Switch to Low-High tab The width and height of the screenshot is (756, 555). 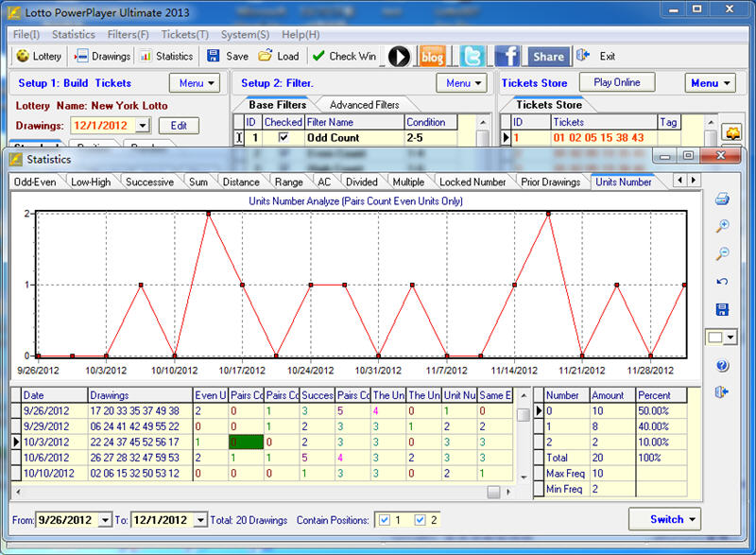click(x=91, y=182)
